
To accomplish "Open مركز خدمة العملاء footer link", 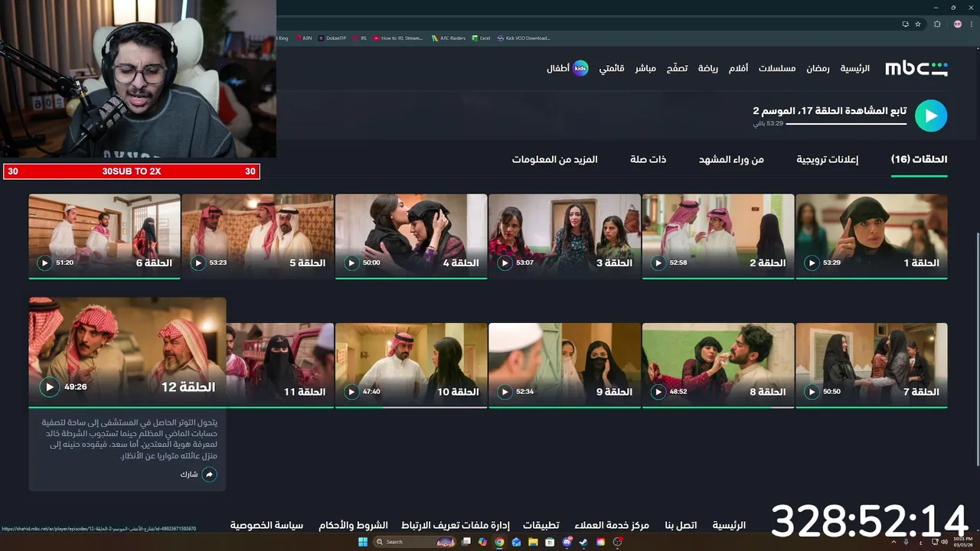I will point(611,525).
